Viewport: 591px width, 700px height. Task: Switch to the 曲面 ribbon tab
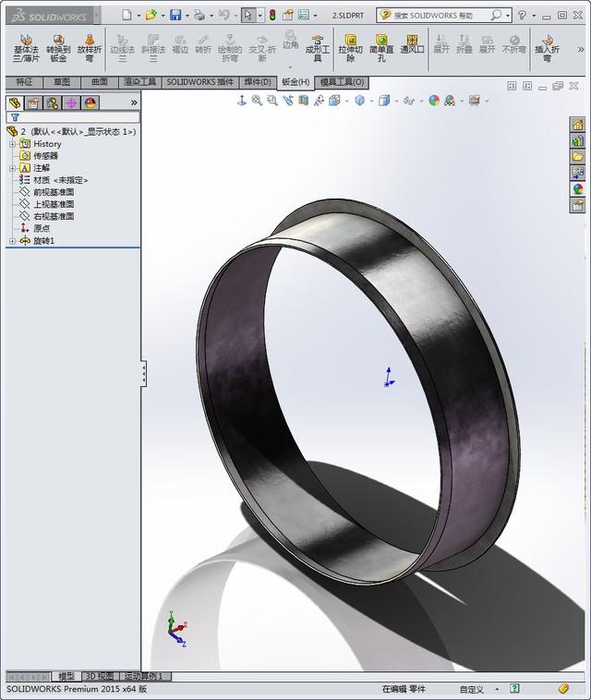pyautogui.click(x=100, y=82)
